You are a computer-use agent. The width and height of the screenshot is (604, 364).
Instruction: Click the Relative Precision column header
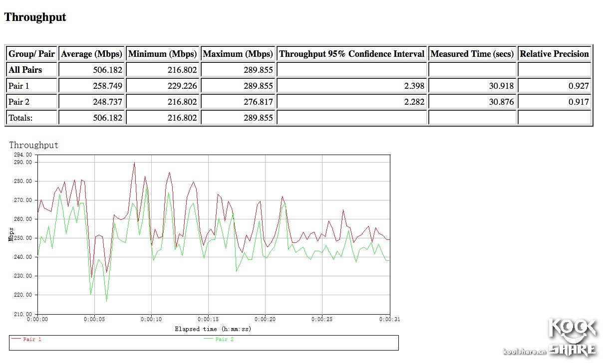tap(555, 54)
